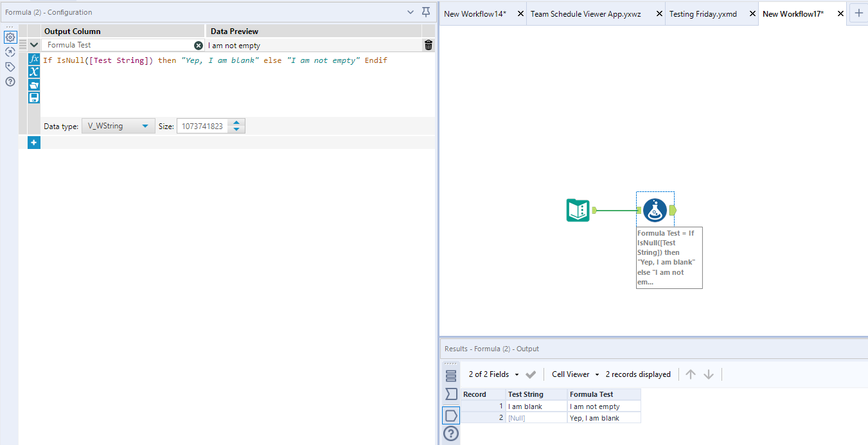Viewport: 868px width, 445px height.
Task: Click the Configuration gear icon
Action: coord(10,37)
